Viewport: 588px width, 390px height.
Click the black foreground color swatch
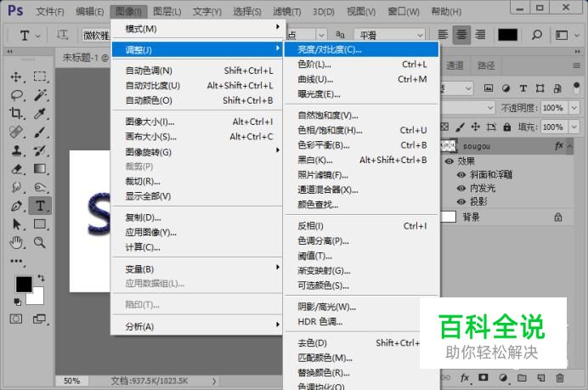click(24, 284)
